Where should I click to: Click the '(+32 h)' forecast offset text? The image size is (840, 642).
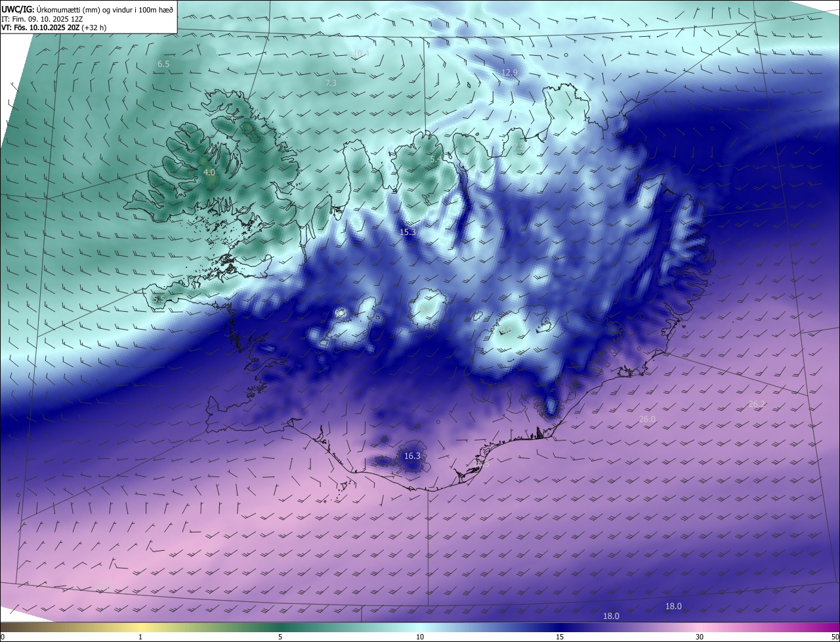[x=93, y=28]
